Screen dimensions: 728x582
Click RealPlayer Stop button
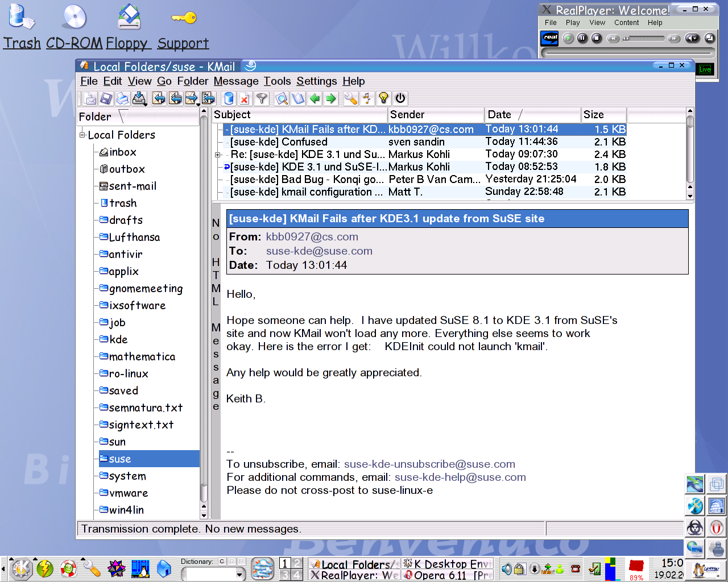(597, 38)
